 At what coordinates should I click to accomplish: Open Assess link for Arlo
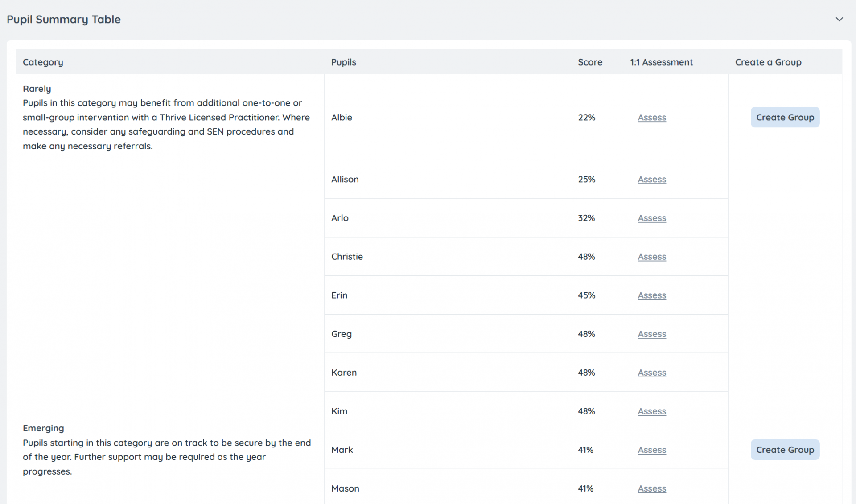[x=651, y=218]
